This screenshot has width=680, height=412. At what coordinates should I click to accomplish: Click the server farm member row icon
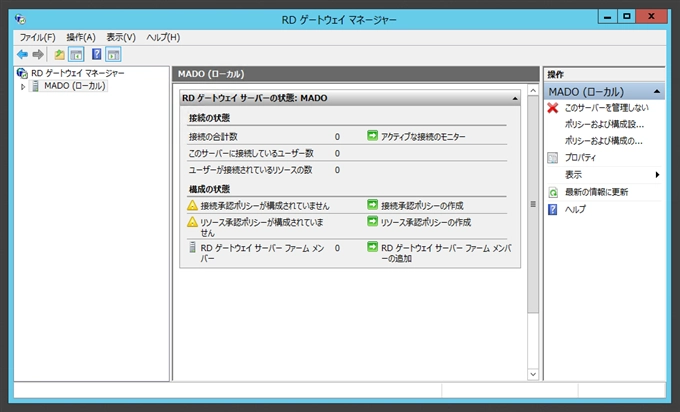click(x=192, y=248)
